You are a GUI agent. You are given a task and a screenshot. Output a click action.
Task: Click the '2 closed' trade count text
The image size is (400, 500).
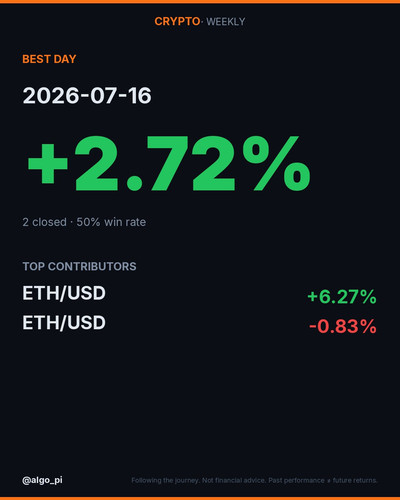[45, 222]
